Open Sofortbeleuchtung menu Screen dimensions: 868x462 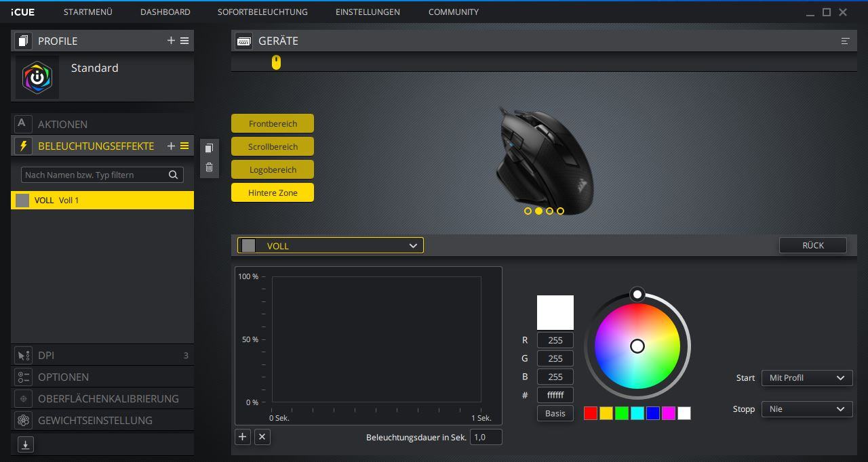[x=262, y=12]
